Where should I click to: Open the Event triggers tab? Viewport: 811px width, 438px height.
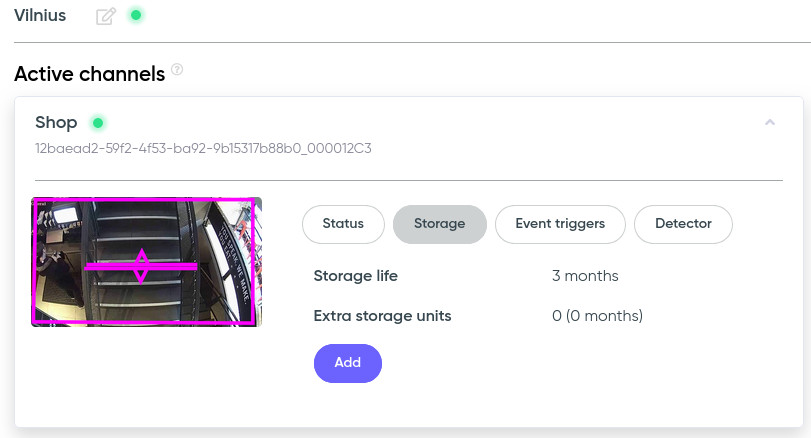pos(560,224)
